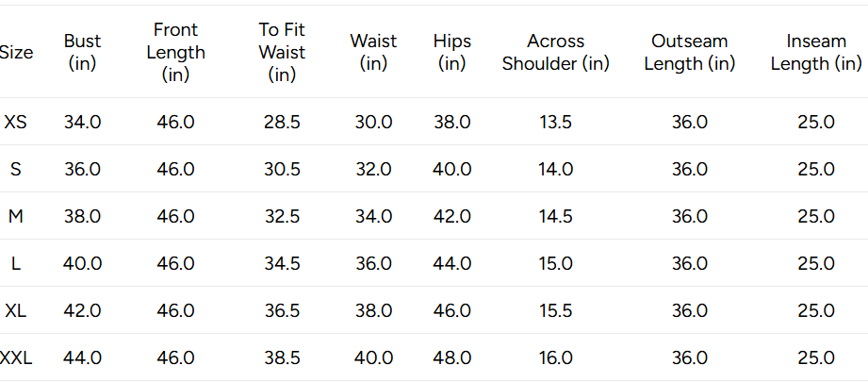
Task: Click the 14.5 shoulder value for M
Action: pyautogui.click(x=556, y=217)
